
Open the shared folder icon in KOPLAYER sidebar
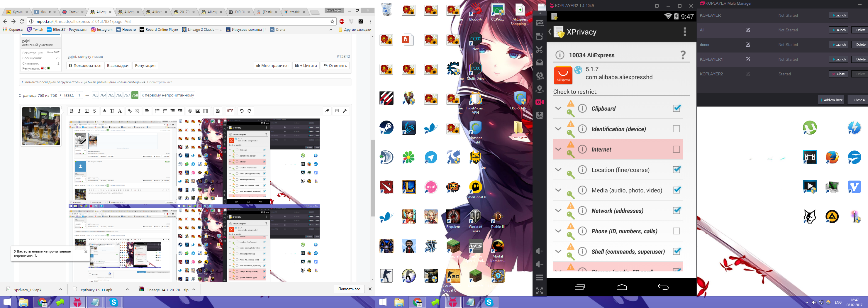[x=540, y=63]
